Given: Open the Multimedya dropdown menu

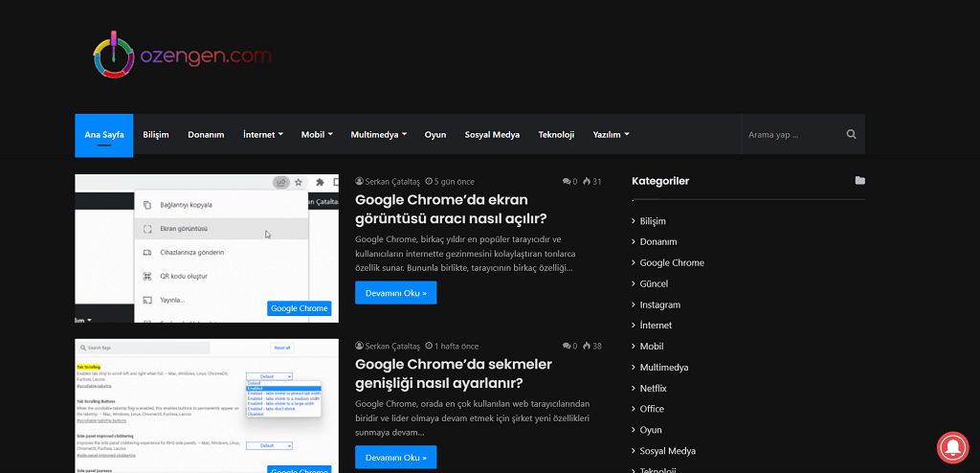Looking at the screenshot, I should [378, 135].
